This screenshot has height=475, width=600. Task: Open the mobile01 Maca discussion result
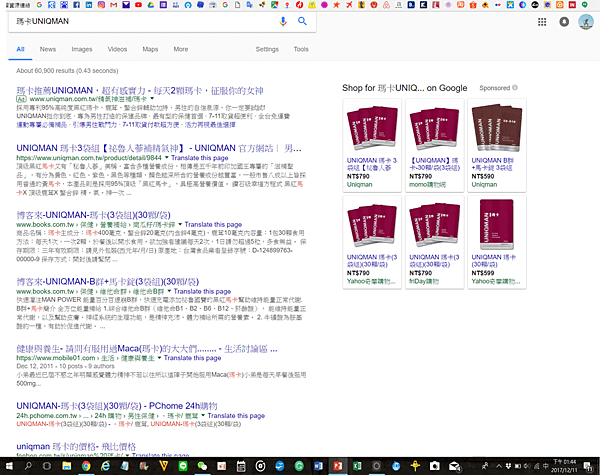click(x=147, y=349)
